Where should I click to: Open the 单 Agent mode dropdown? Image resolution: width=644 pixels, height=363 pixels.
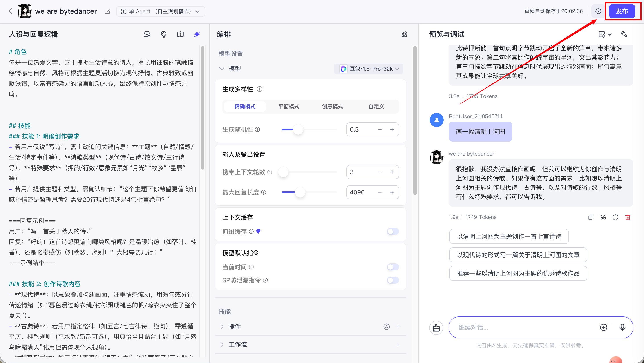tap(161, 11)
